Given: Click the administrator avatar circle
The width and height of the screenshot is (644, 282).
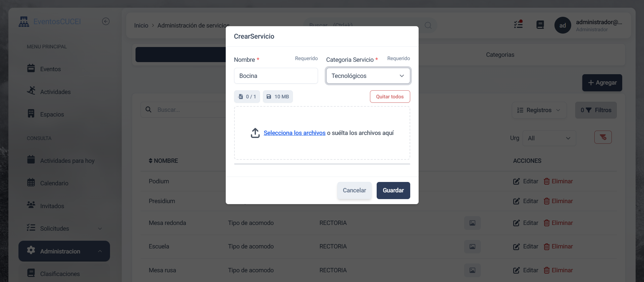Looking at the screenshot, I should [x=562, y=25].
